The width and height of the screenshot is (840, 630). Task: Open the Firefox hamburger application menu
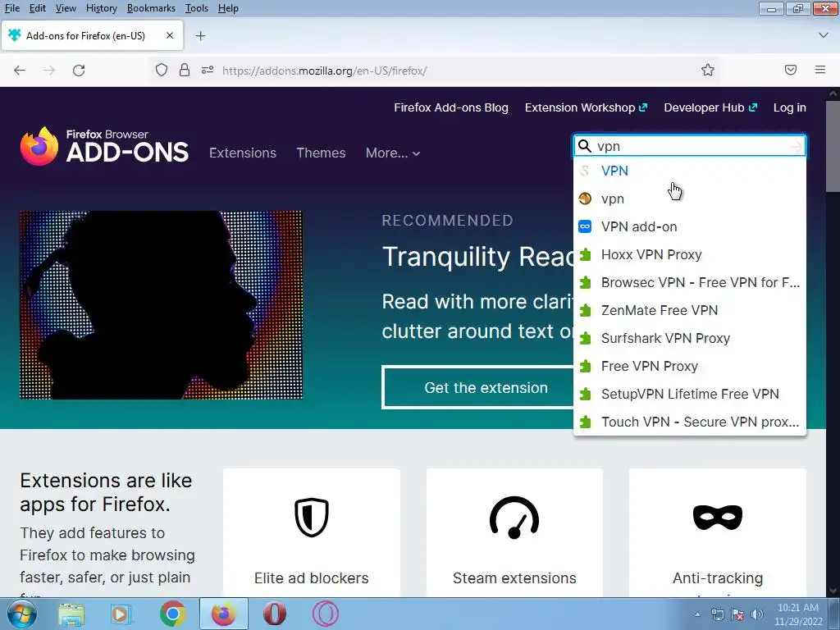820,70
